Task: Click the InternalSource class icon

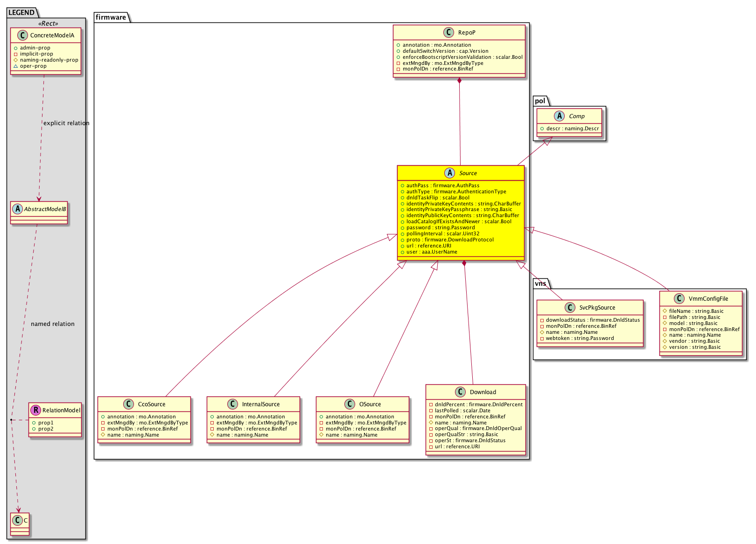Action: [232, 404]
